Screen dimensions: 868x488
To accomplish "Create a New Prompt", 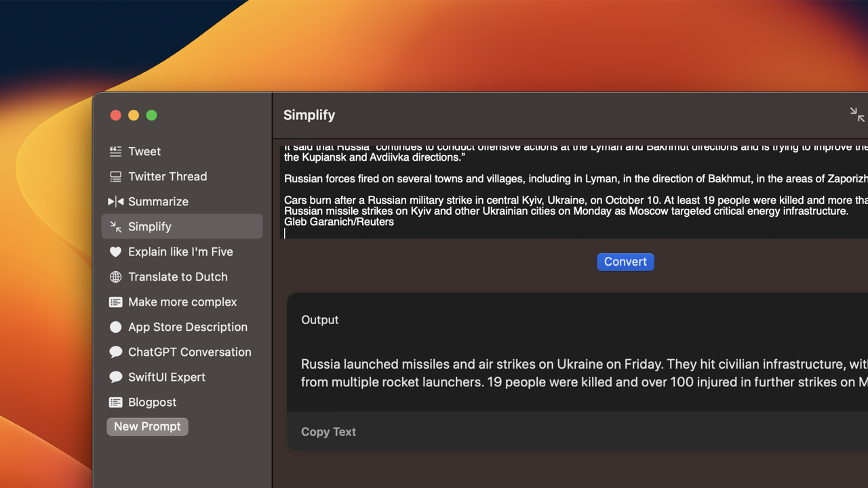I will [x=147, y=427].
